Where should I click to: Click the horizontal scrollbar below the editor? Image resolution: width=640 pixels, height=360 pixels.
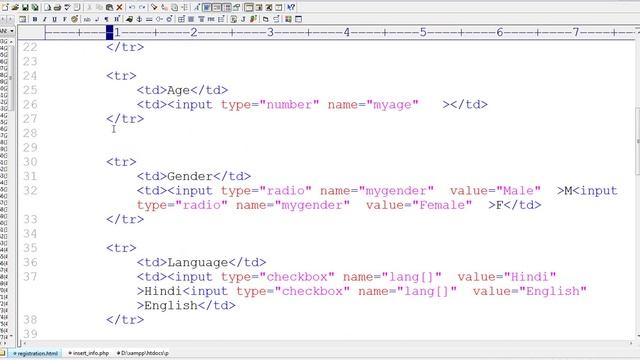click(x=327, y=344)
